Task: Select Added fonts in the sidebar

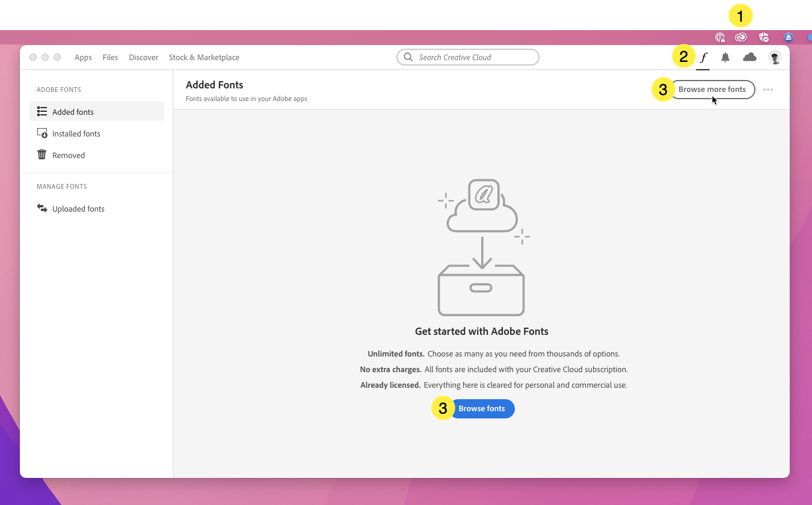Action: click(x=97, y=112)
